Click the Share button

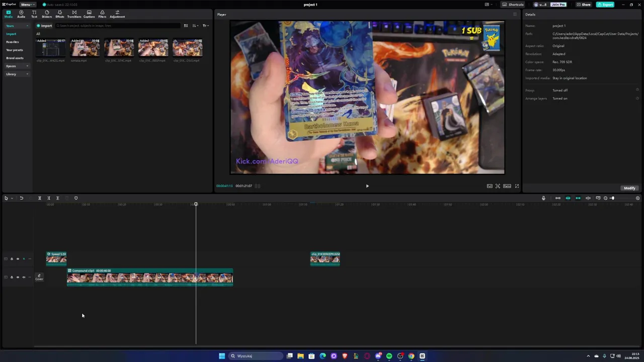point(584,5)
